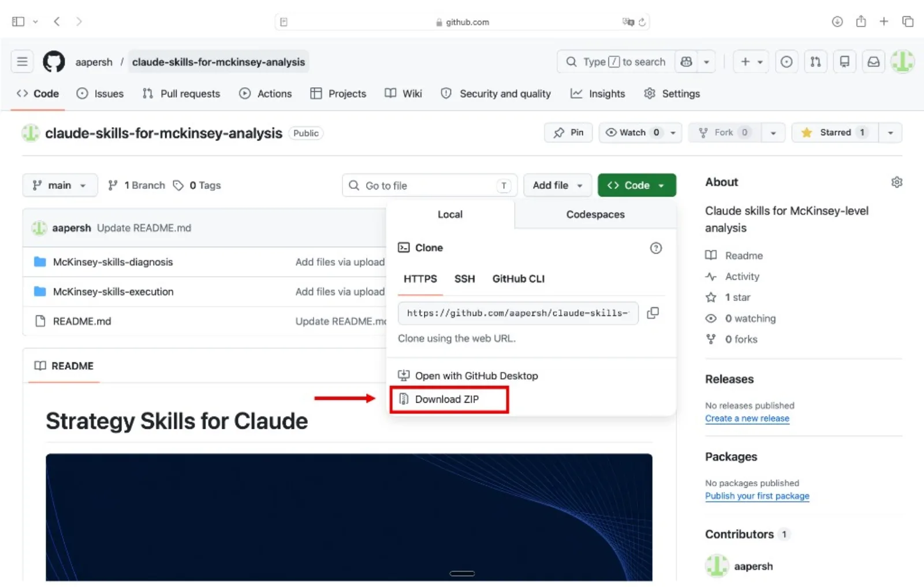924x587 pixels.
Task: Pin this repository
Action: coord(568,133)
